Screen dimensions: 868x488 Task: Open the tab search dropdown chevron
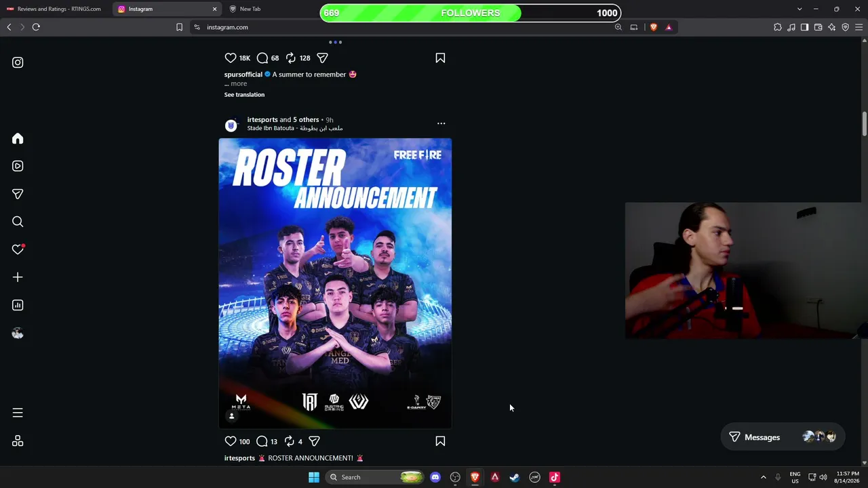pyautogui.click(x=800, y=9)
